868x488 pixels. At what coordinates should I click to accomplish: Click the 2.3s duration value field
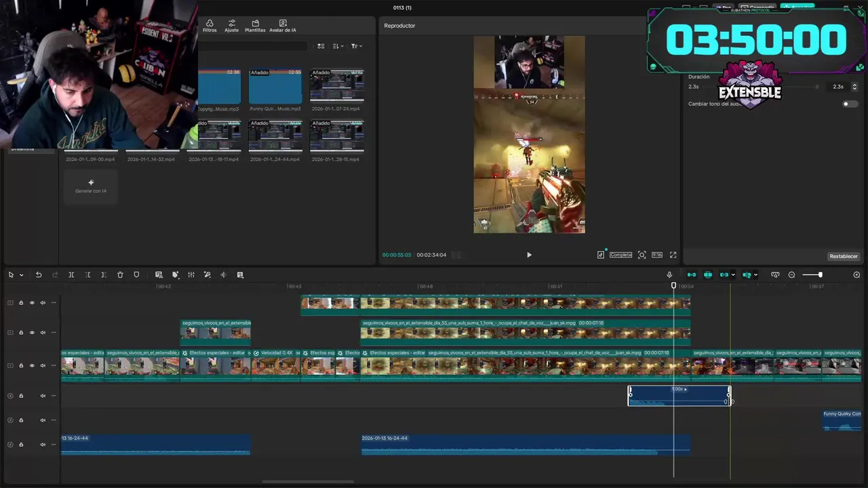(x=838, y=87)
